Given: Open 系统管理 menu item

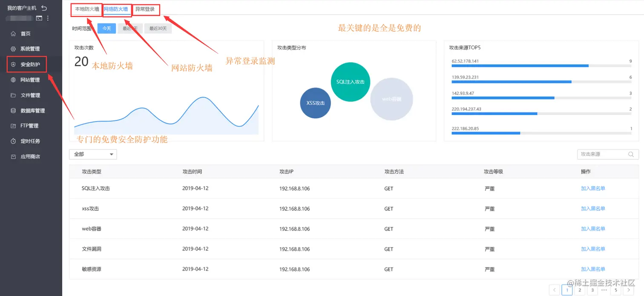Looking at the screenshot, I should 31,49.
